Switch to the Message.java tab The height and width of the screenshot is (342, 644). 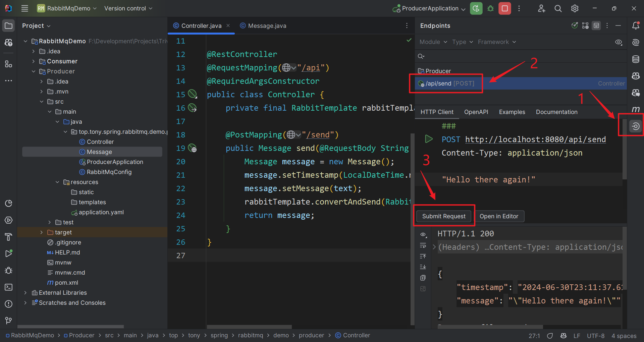(267, 26)
